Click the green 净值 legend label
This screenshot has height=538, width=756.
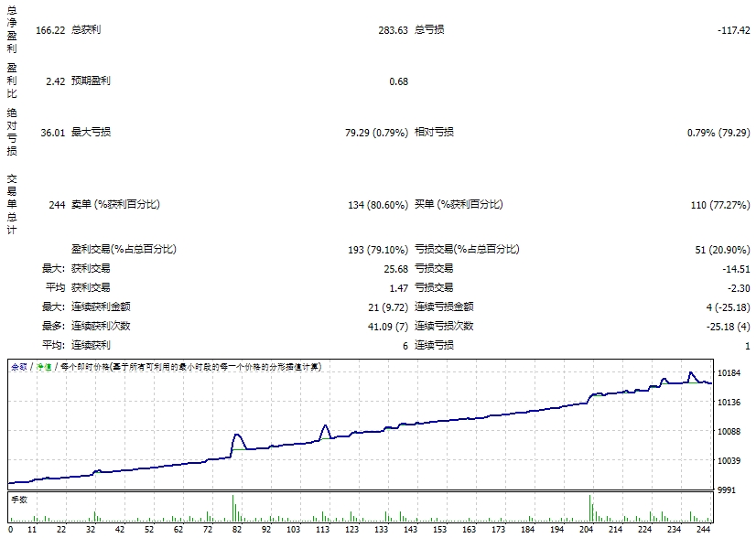tap(42, 367)
